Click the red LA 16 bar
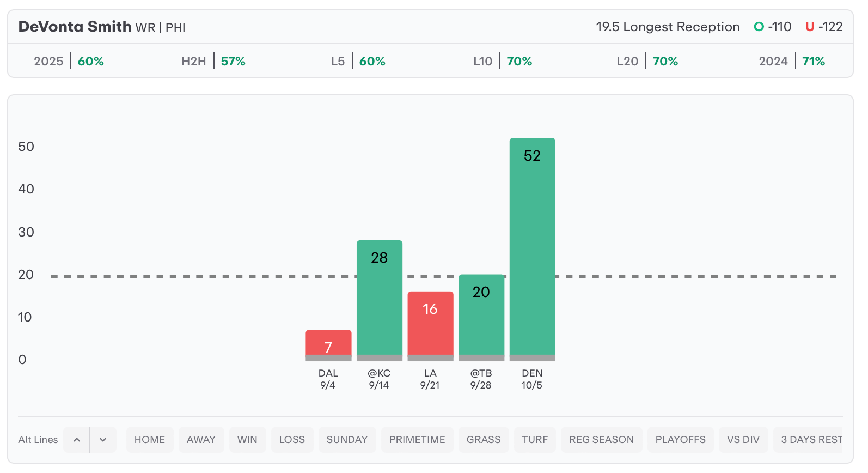The width and height of the screenshot is (868, 473). click(430, 326)
